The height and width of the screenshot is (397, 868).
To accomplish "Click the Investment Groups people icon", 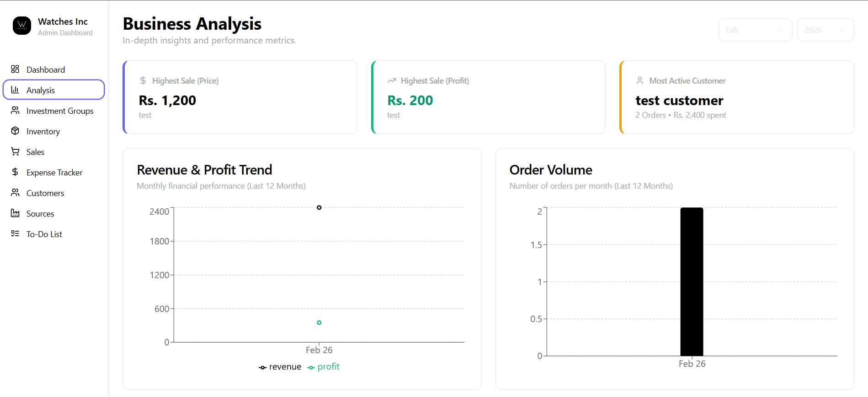I will [x=15, y=110].
